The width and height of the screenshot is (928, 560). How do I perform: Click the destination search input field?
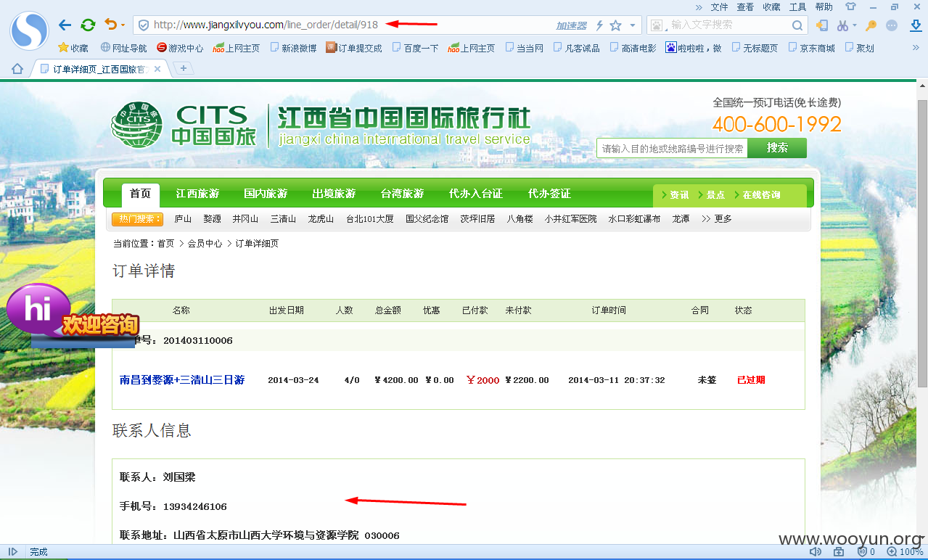(672, 148)
